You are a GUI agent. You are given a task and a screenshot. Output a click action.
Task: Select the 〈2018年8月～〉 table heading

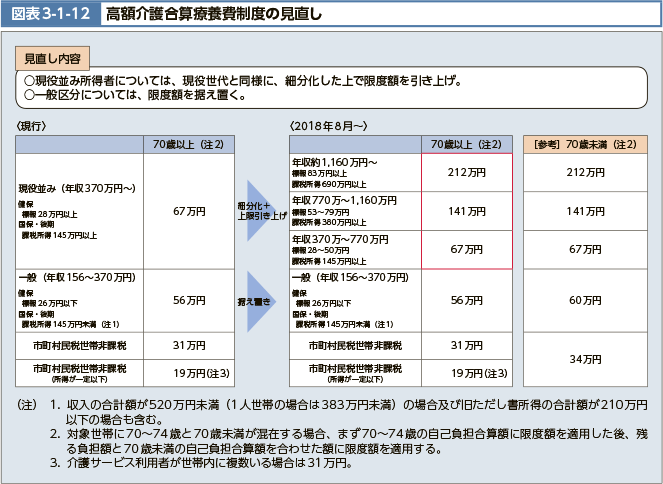[x=328, y=126]
